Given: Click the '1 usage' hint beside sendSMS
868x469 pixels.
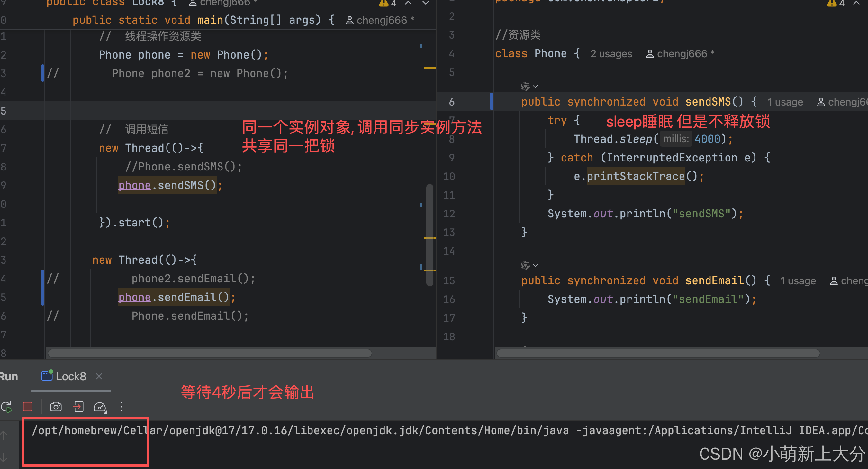Looking at the screenshot, I should [785, 102].
